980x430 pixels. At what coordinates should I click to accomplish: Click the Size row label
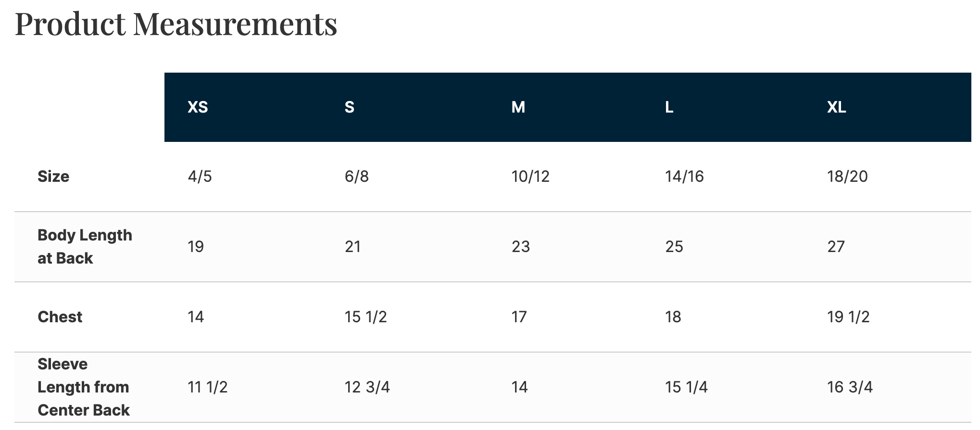[53, 177]
